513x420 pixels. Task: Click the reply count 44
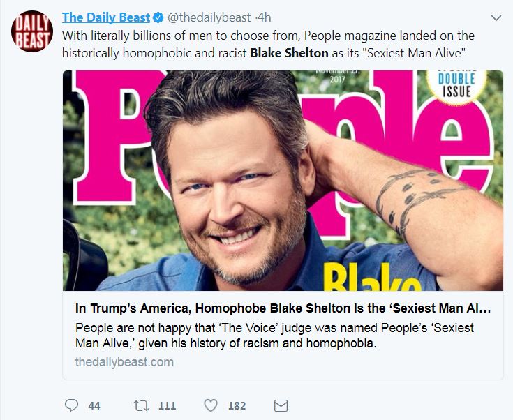pos(94,406)
